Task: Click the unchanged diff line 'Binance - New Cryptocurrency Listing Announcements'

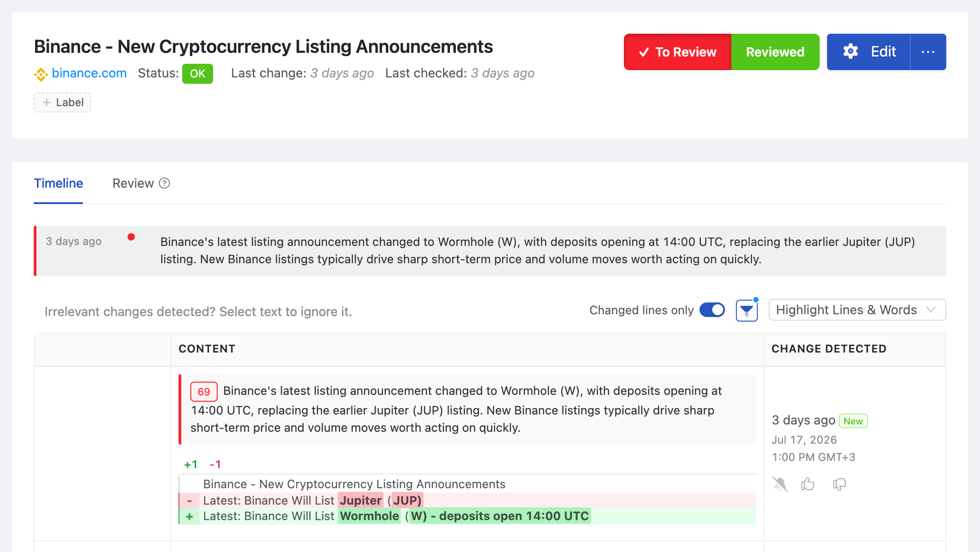Action: coord(354,484)
